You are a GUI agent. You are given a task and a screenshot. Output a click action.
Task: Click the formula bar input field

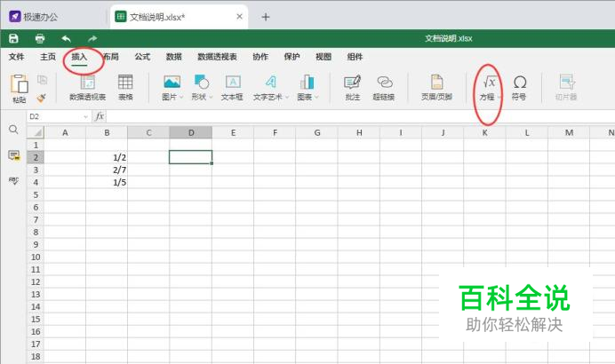click(x=360, y=116)
